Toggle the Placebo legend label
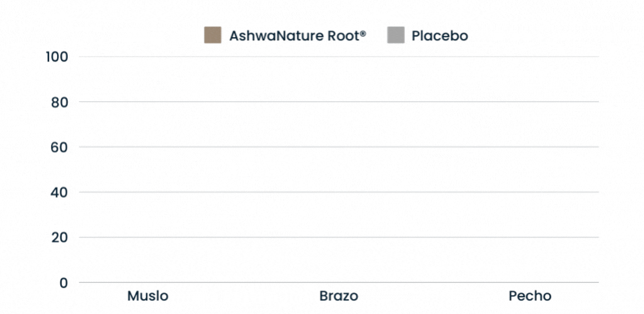The image size is (644, 314). pos(440,36)
